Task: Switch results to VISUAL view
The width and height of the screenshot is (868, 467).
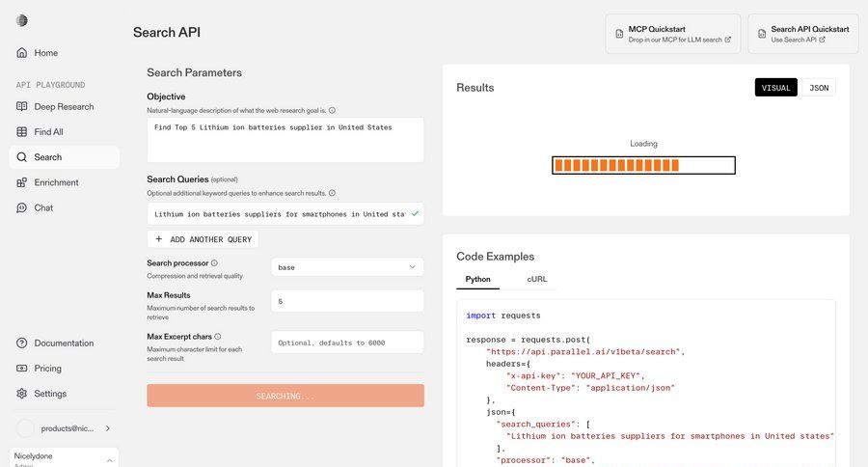Action: coord(775,88)
